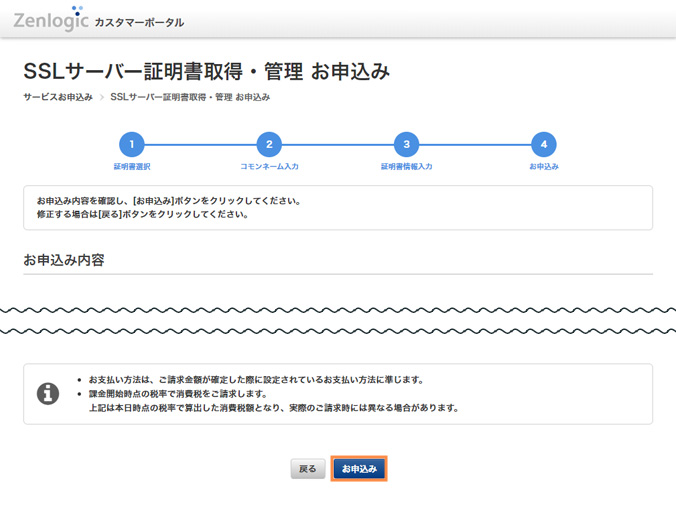Image resolution: width=676 pixels, height=518 pixels.
Task: Click the 課金開始時点の税率 bullet note
Action: point(178,393)
